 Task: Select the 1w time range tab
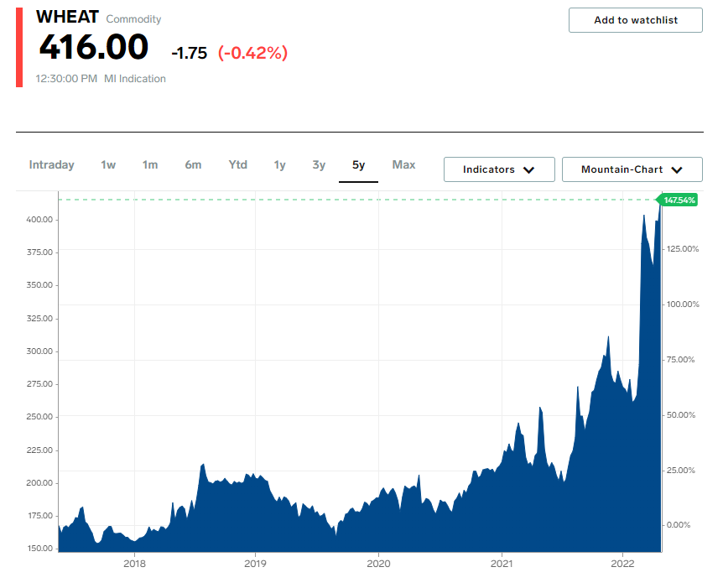pyautogui.click(x=108, y=164)
